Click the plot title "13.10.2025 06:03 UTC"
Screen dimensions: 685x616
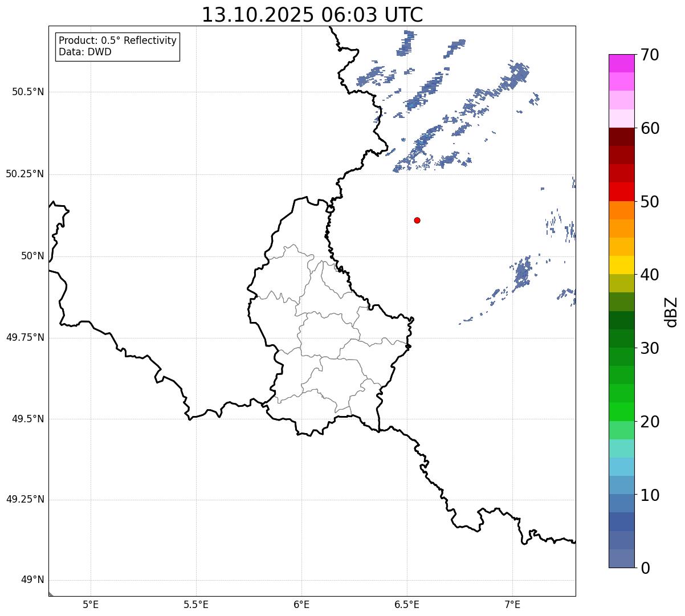point(312,15)
